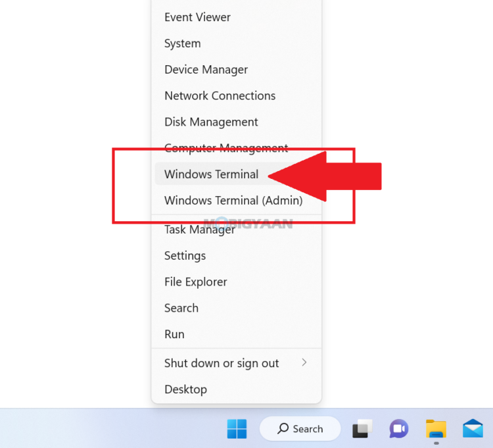Open the Run dialog entry
The height and width of the screenshot is (448, 493).
click(x=237, y=334)
